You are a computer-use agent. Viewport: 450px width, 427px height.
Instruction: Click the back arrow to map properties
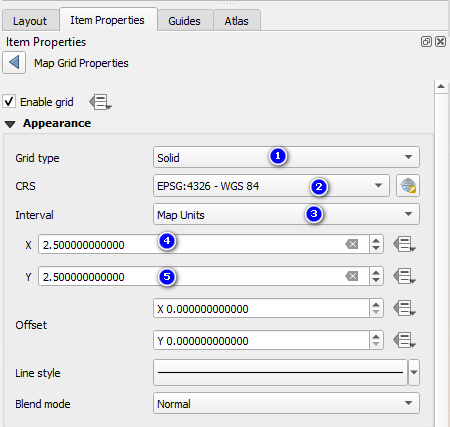pos(14,62)
